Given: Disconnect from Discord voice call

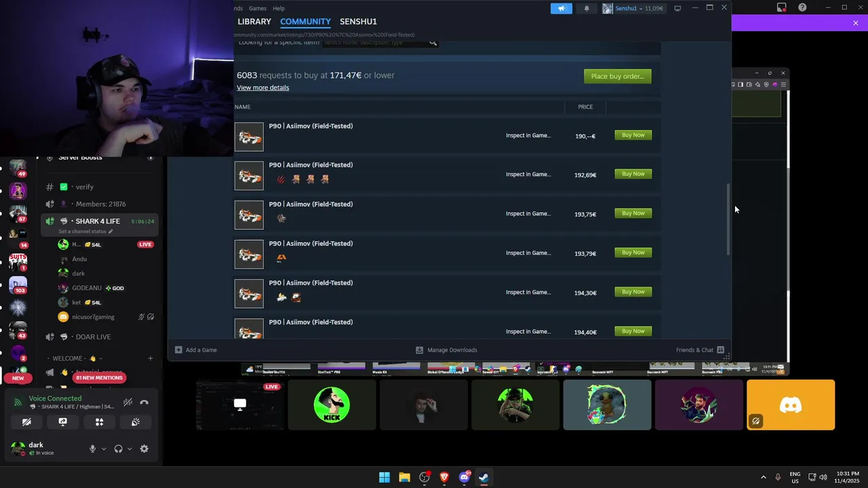Looking at the screenshot, I should 144,402.
